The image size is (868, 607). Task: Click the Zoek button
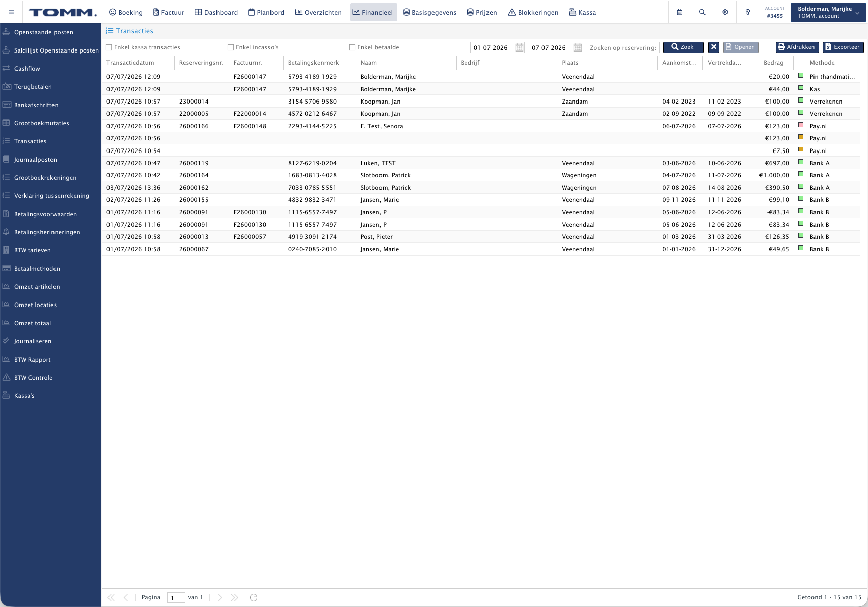(683, 47)
